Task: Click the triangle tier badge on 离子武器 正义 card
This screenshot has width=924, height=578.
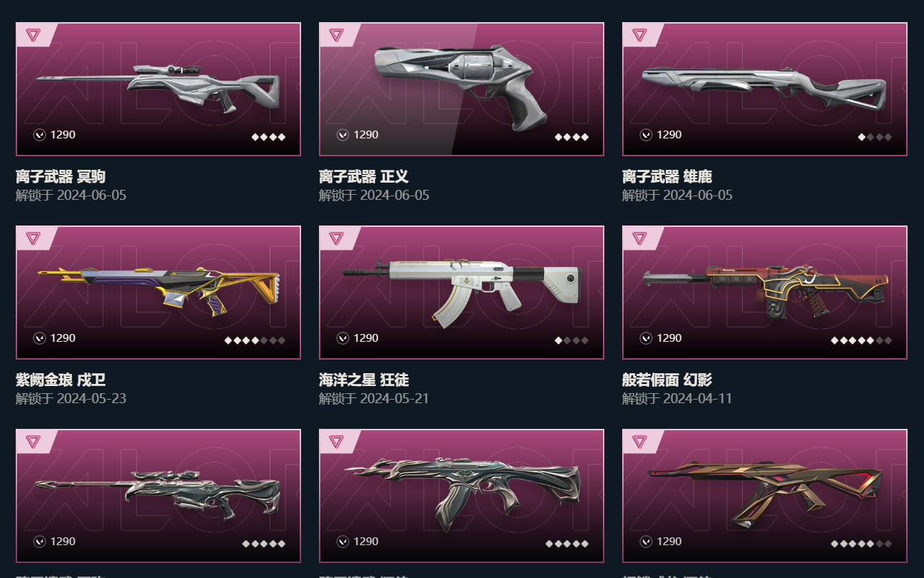Action: [336, 34]
